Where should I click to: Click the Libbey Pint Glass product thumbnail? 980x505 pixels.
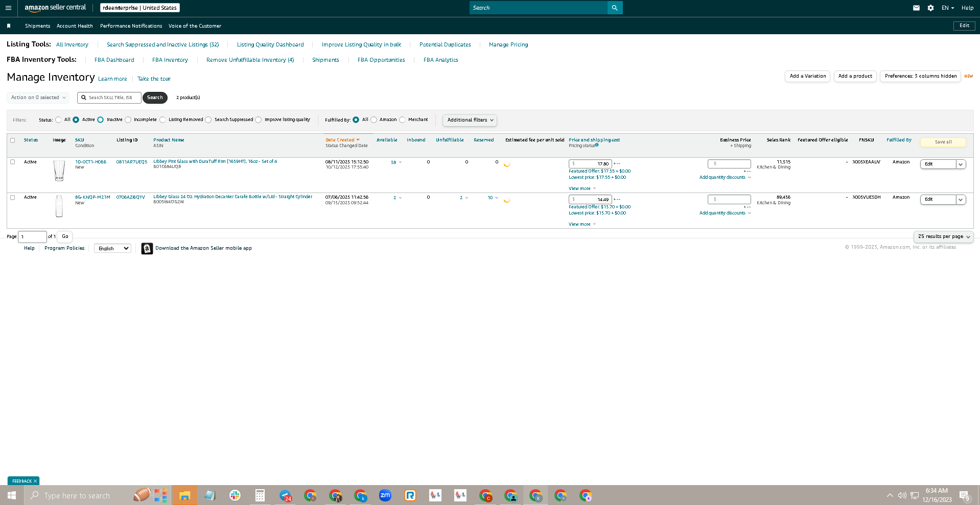(59, 171)
